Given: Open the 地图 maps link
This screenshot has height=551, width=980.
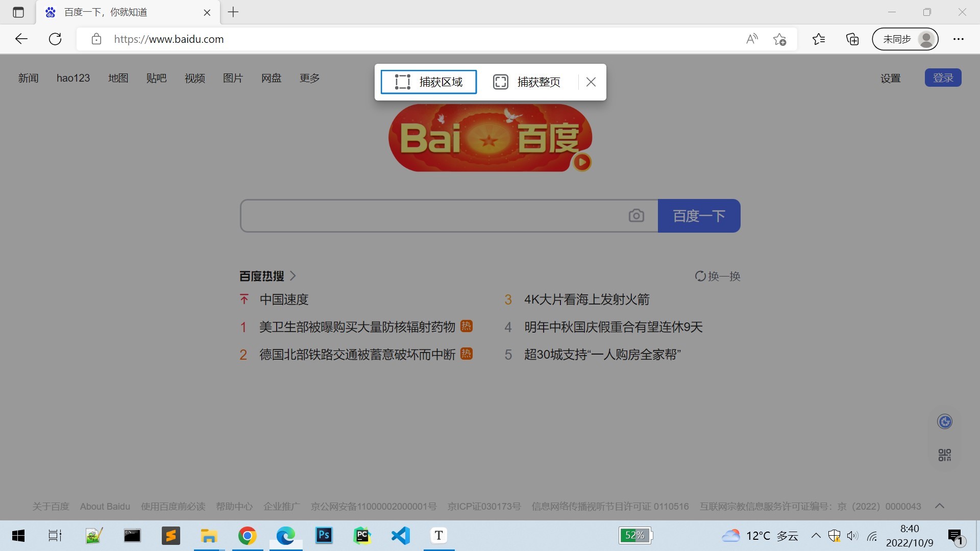Looking at the screenshot, I should pos(118,78).
